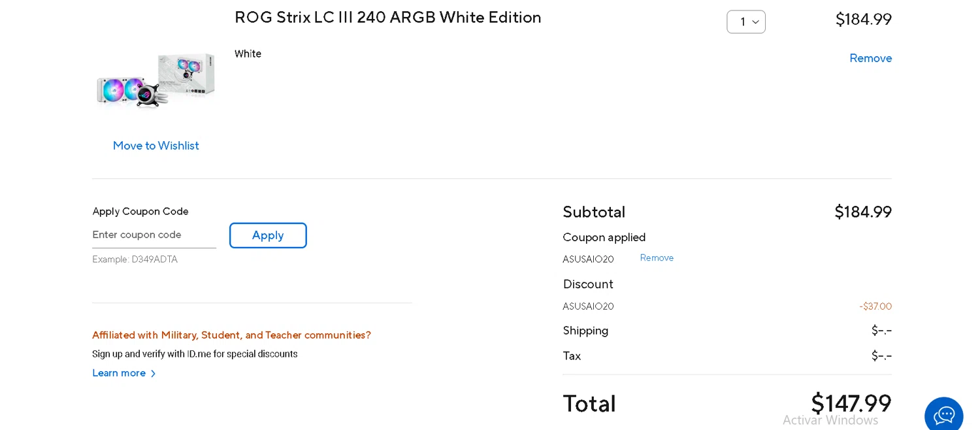
Task: Click the chevron arrow beside Learn more
Action: 154,374
